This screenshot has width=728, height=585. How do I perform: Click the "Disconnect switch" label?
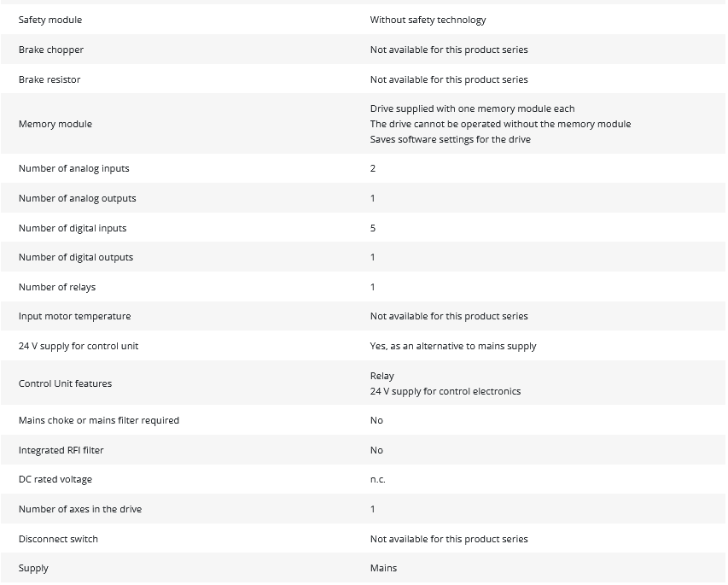point(58,539)
